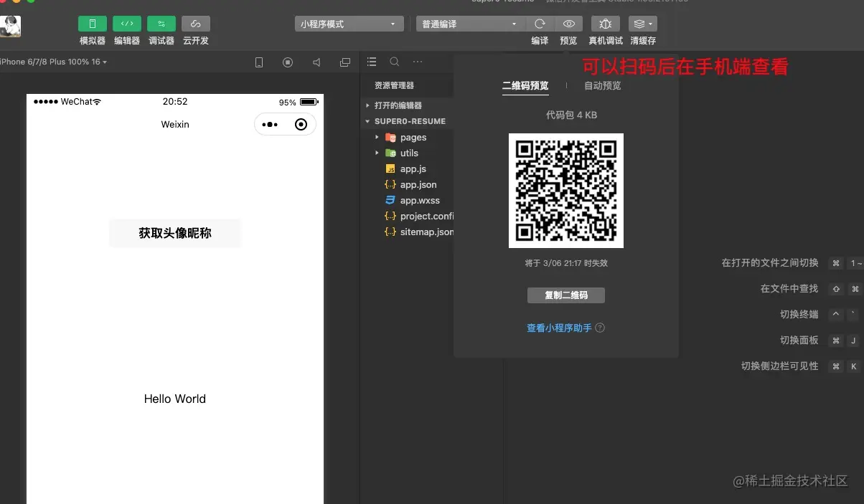The width and height of the screenshot is (864, 504).
Task: Detach the simulator window icon
Action: pos(345,62)
